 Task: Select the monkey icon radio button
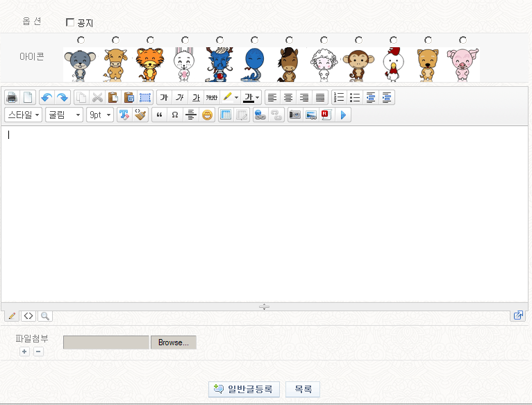[x=358, y=40]
